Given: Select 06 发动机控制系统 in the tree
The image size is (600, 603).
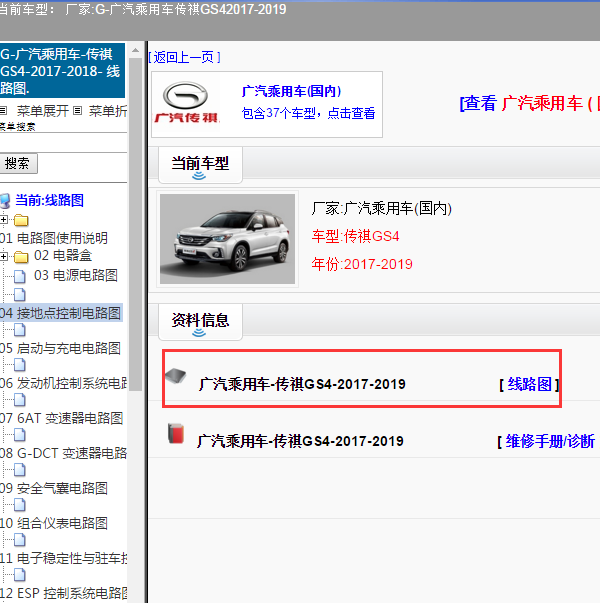Looking at the screenshot, I should (63, 383).
